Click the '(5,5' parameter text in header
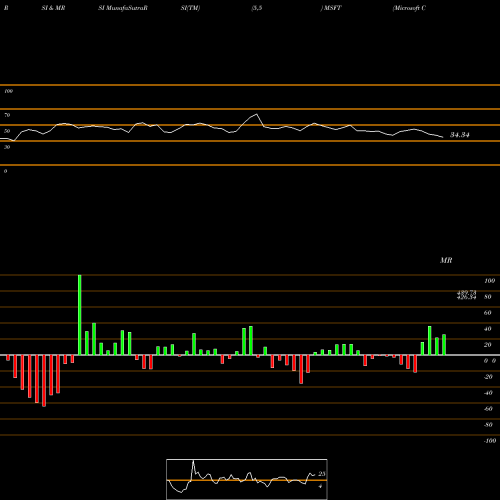The image size is (500, 500). [257, 8]
